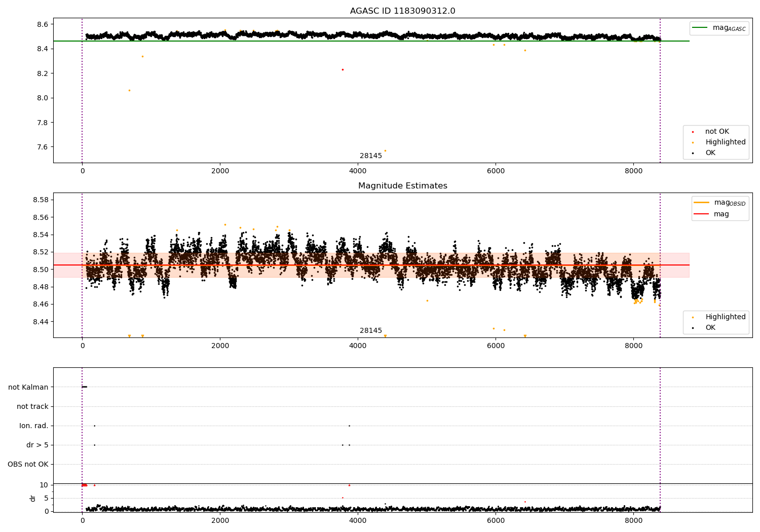This screenshot has height=532, width=760.
Task: Select the mag AGASC legend entry
Action: coord(719,28)
